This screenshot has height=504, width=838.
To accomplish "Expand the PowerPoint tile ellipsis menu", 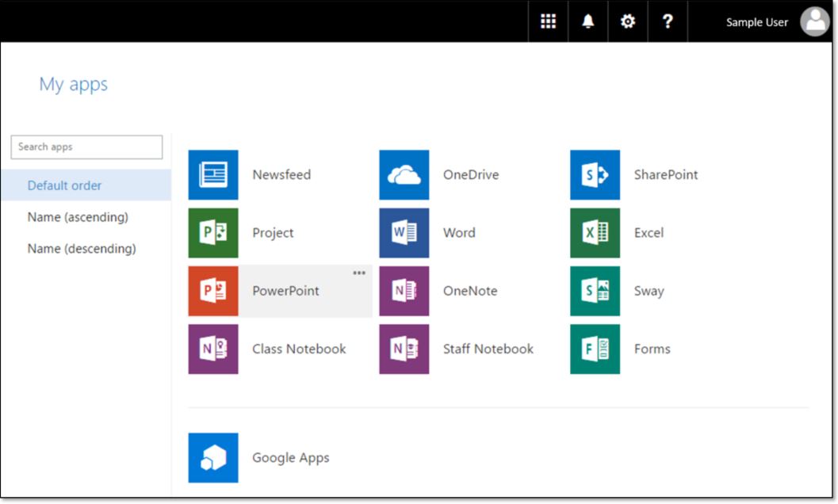I will 359,273.
